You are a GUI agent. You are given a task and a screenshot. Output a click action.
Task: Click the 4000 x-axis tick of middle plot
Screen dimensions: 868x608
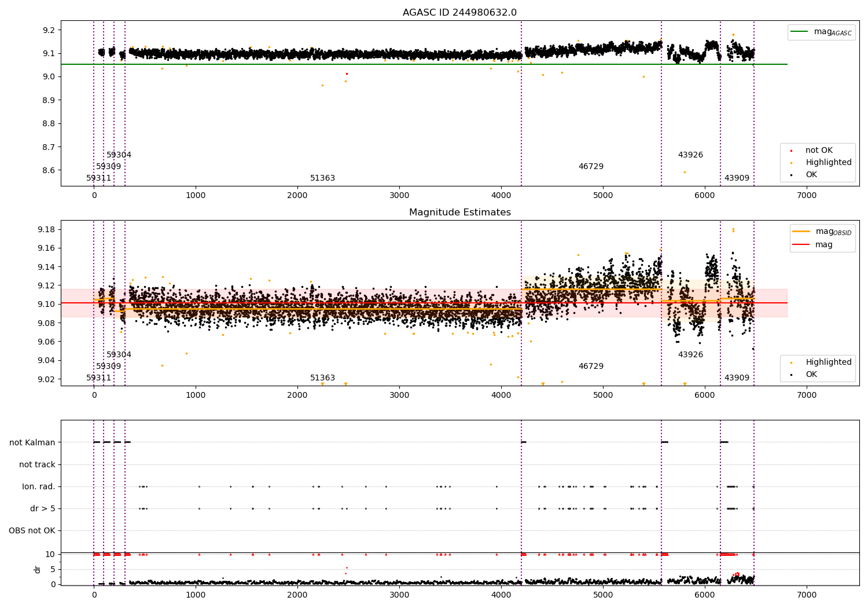pyautogui.click(x=501, y=395)
